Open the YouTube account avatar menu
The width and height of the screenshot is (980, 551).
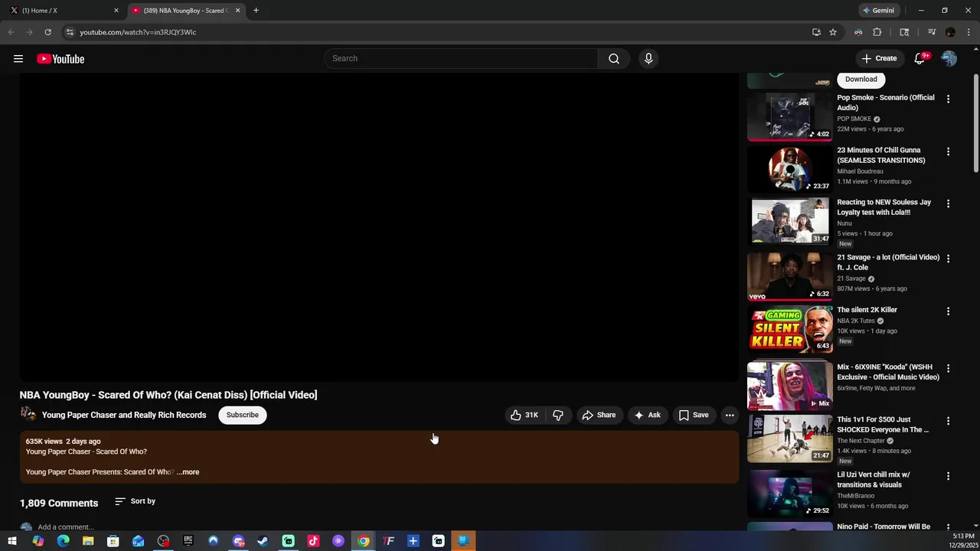click(x=949, y=59)
